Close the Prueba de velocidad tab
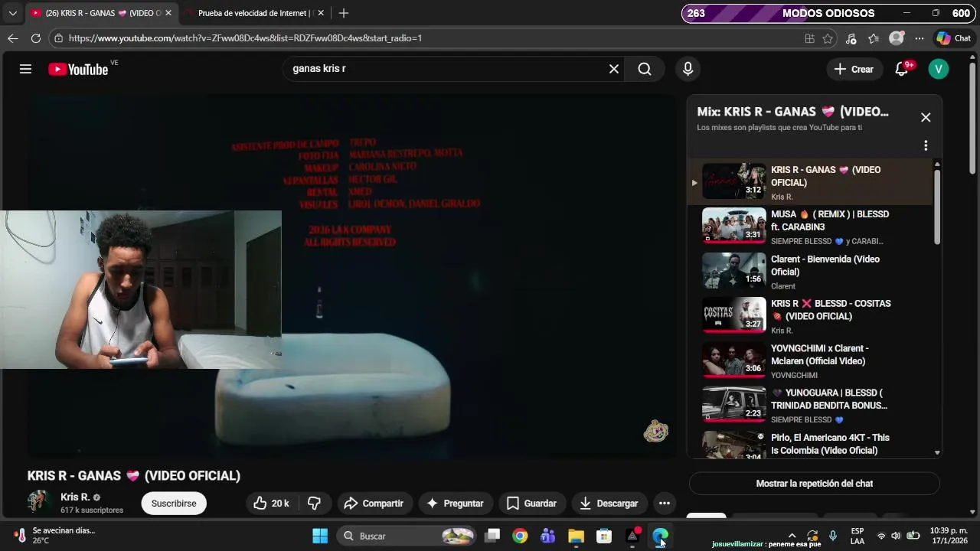Image resolution: width=980 pixels, height=551 pixels. [x=321, y=13]
